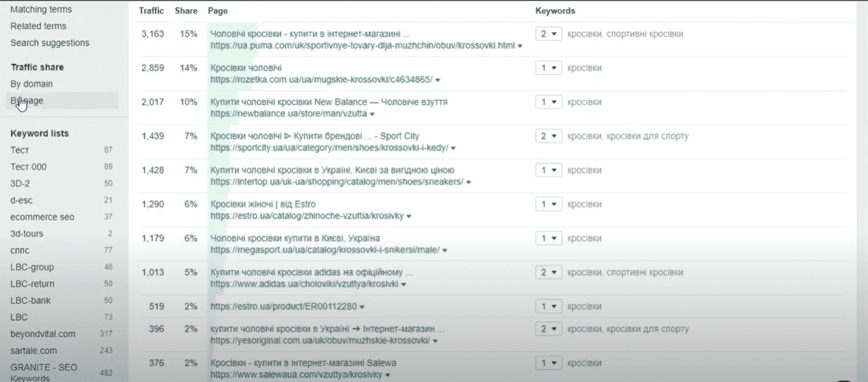Open keywords dropdown for the salewaua.com row

point(548,363)
